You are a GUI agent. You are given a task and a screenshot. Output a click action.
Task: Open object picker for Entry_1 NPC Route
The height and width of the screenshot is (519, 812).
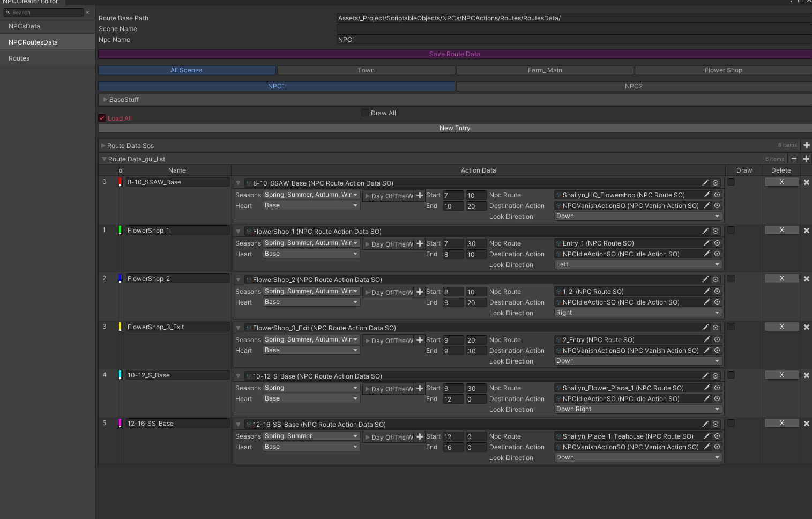click(x=717, y=243)
